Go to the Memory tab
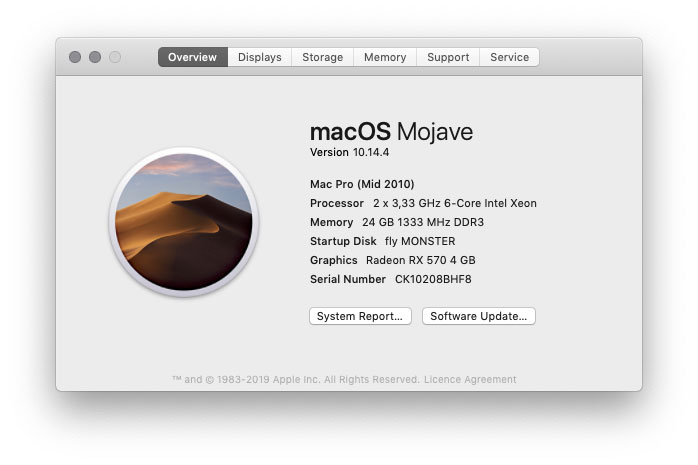The image size is (698, 465). (x=384, y=57)
